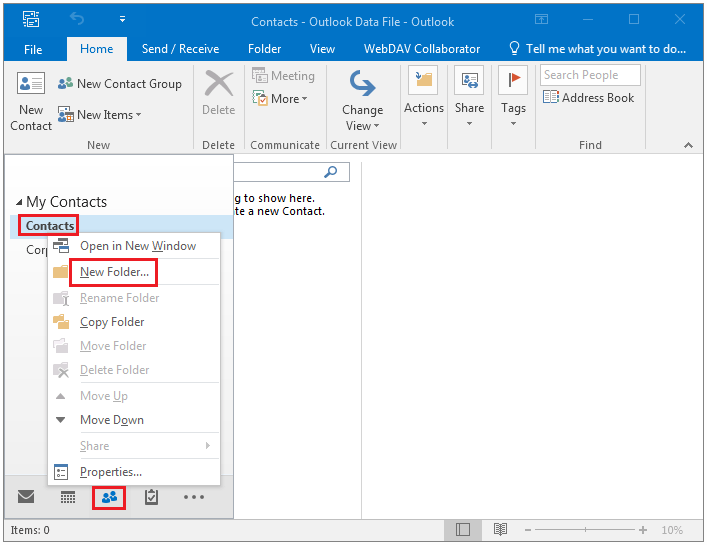This screenshot has width=707, height=545.
Task: Choose Copy Folder from context menu
Action: point(134,322)
